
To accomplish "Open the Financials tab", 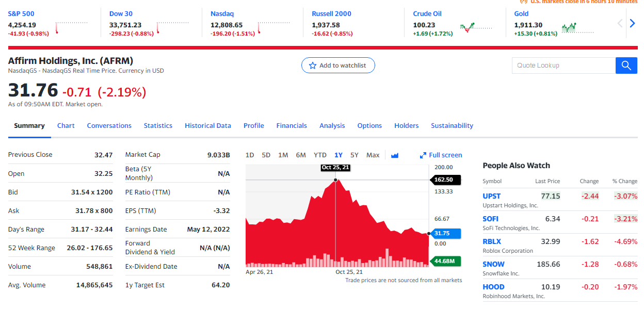I will click(292, 125).
